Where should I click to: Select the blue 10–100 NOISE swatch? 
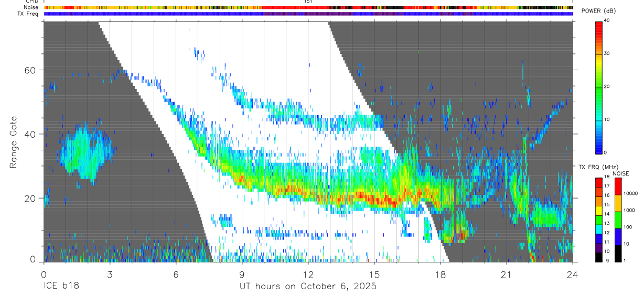(618, 237)
